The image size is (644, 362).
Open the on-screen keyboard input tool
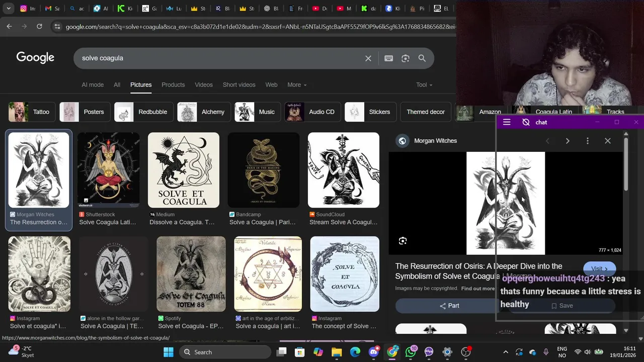click(388, 58)
